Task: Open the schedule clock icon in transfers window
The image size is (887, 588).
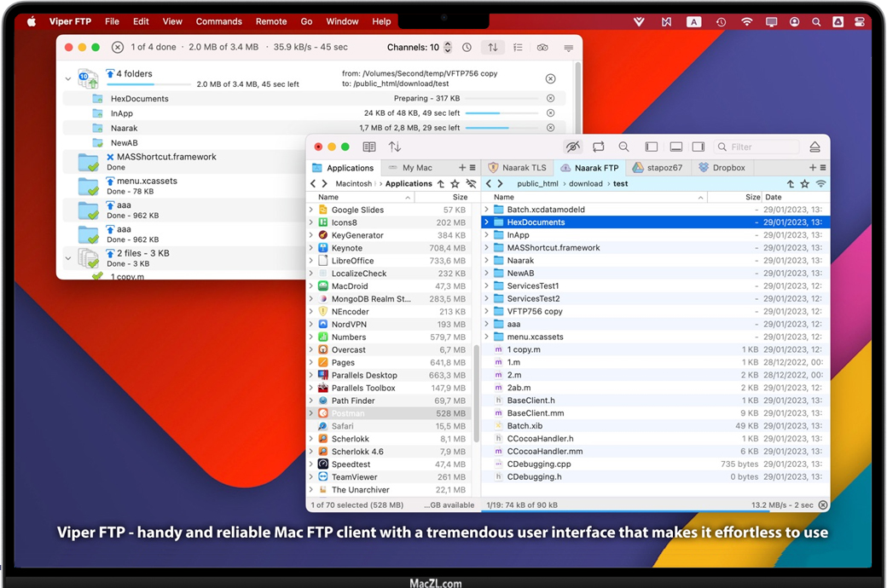Action: pyautogui.click(x=467, y=48)
